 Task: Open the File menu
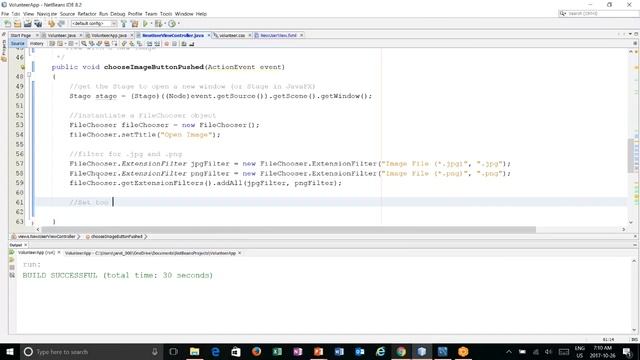pyautogui.click(x=5, y=14)
